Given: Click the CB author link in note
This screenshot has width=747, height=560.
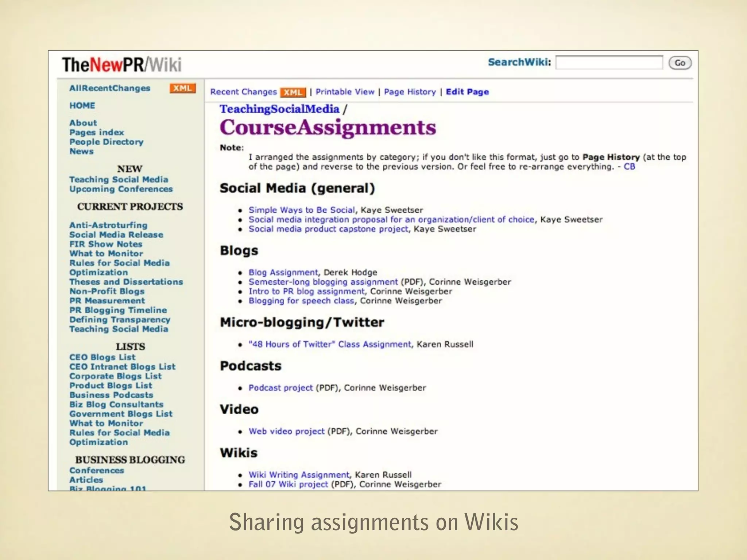Looking at the screenshot, I should point(629,167).
